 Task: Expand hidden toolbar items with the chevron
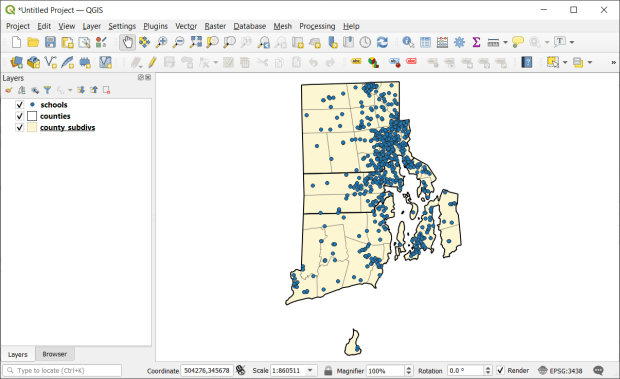point(613,62)
